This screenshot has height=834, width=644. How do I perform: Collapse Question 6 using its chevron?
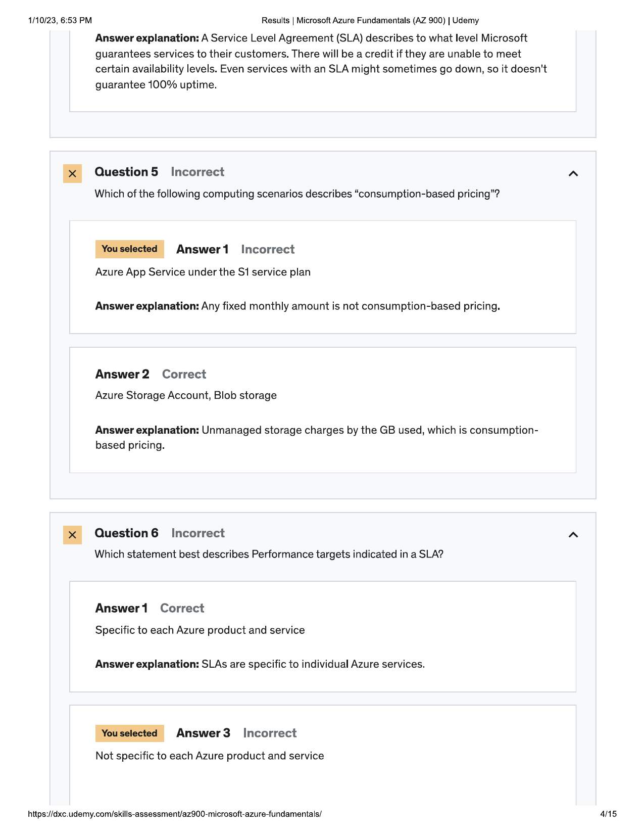tap(573, 535)
